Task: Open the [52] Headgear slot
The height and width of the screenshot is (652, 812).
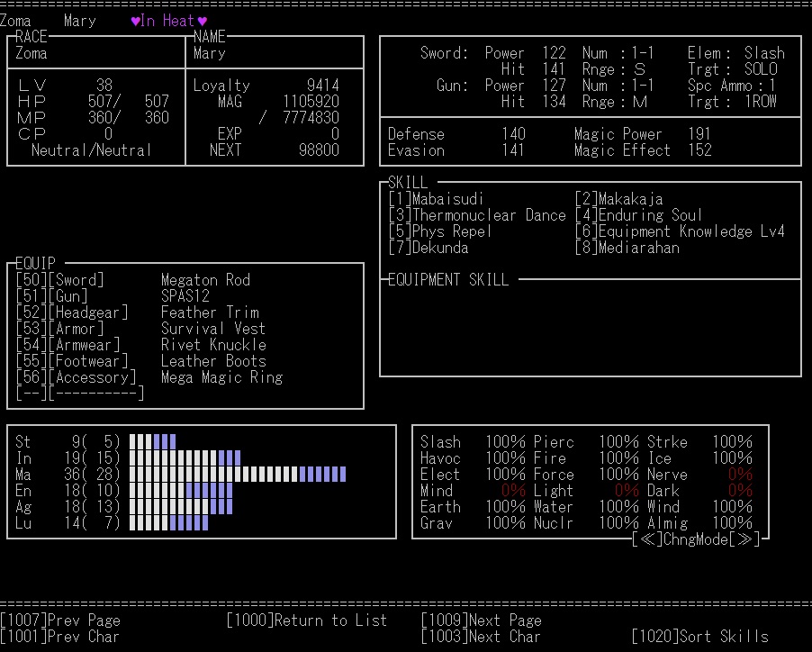Action: pos(72,312)
